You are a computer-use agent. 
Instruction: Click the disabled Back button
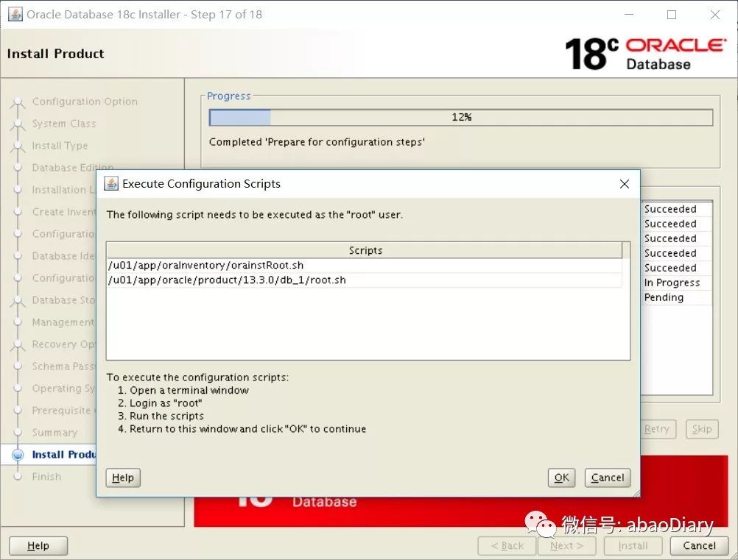(507, 545)
